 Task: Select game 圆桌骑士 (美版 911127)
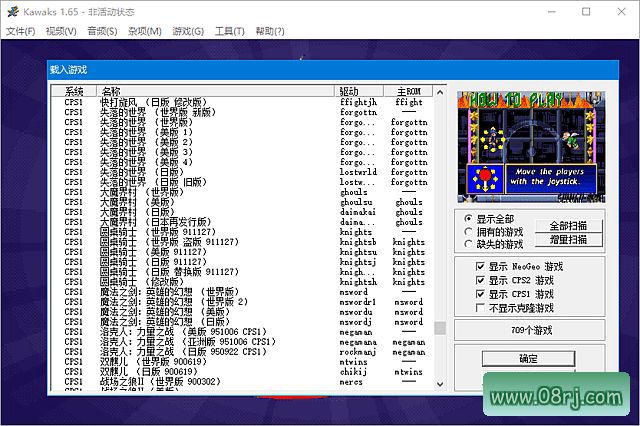tap(242, 252)
